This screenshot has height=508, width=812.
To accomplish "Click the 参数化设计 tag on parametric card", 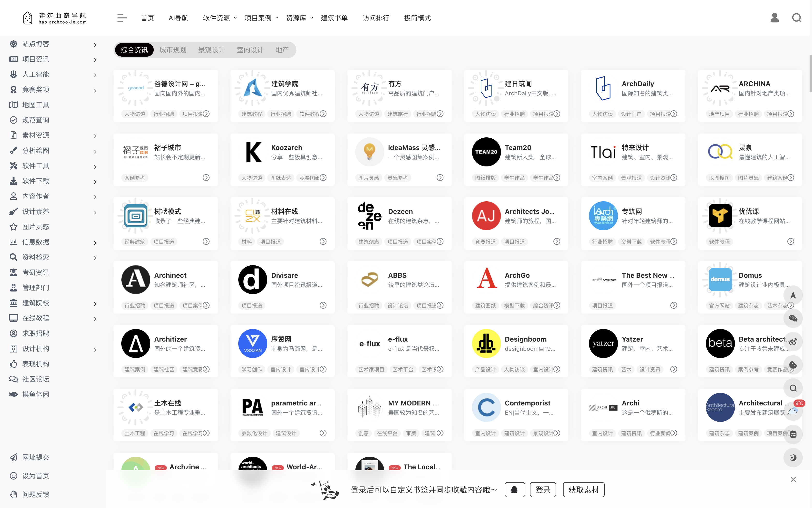I will click(x=254, y=433).
